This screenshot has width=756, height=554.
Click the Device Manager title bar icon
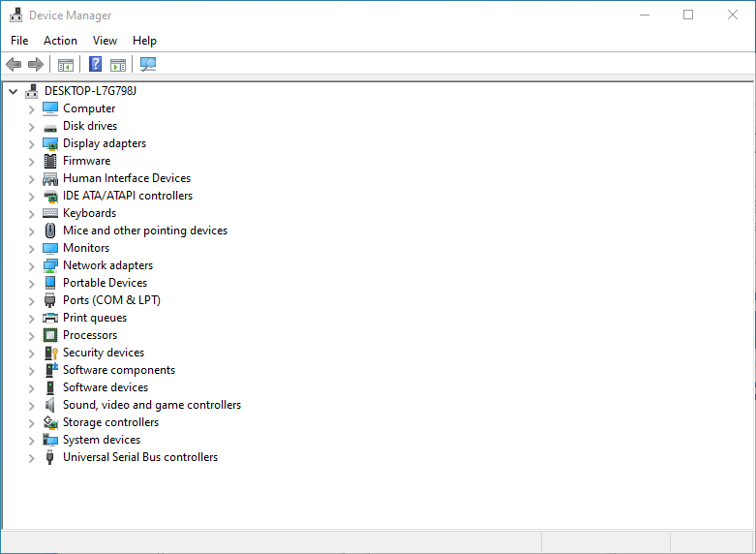(15, 15)
